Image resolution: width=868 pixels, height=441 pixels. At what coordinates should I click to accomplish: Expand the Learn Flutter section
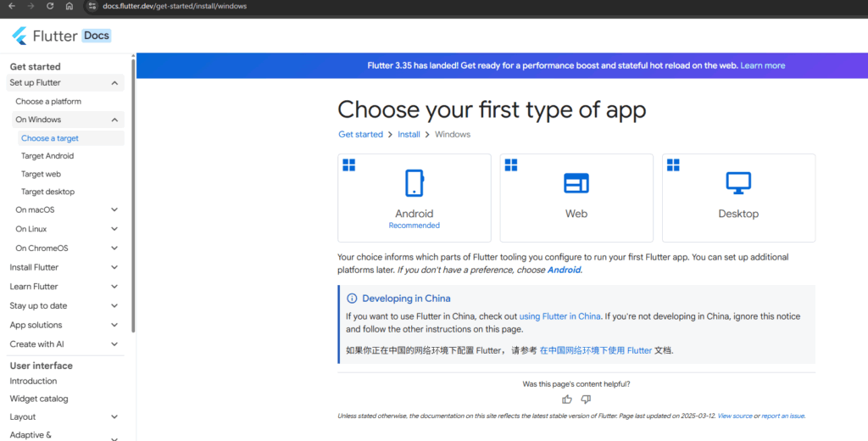click(114, 287)
